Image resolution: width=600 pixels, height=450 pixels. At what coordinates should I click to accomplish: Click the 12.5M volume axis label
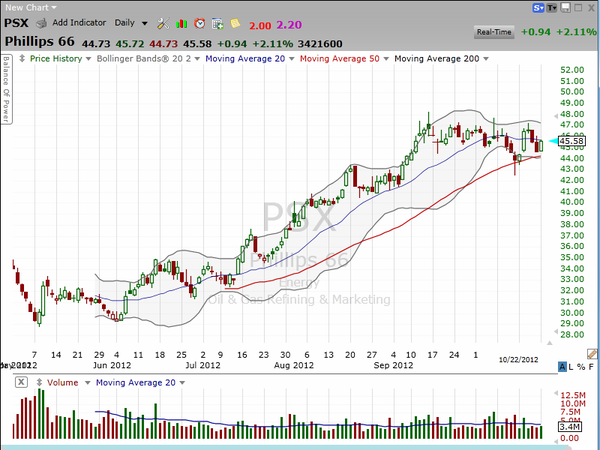(573, 395)
